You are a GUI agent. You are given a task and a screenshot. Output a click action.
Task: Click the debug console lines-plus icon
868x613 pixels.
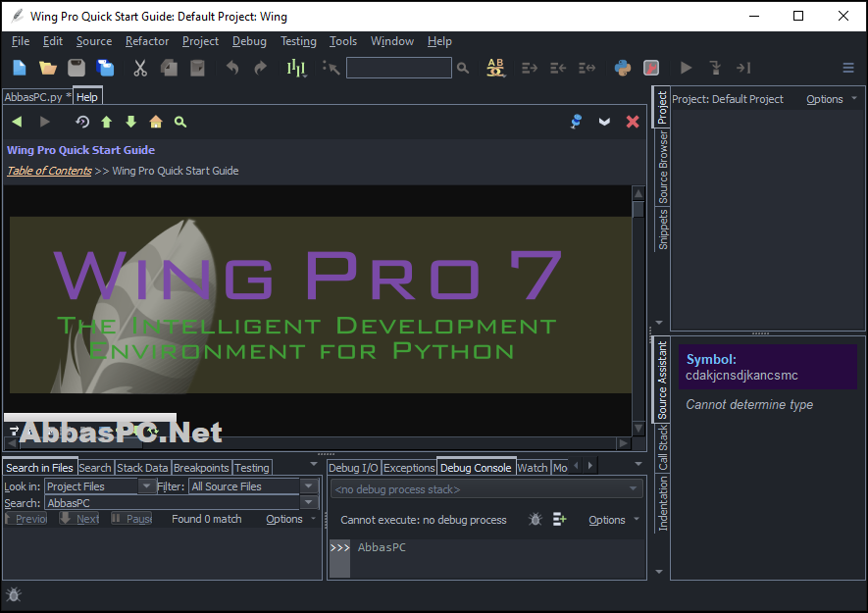560,520
